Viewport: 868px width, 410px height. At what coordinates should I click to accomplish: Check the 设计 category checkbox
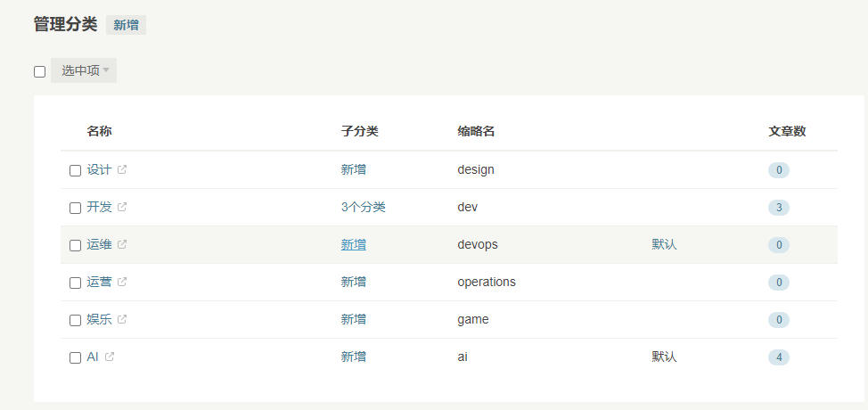(75, 170)
